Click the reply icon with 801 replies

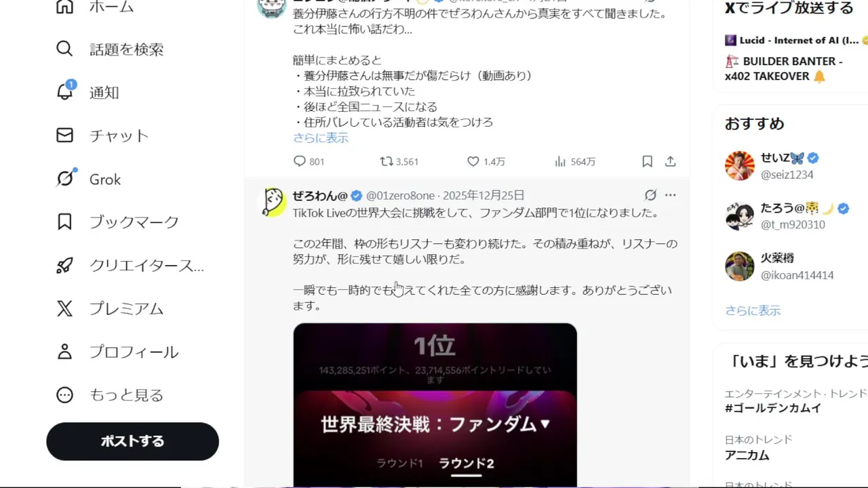coord(300,161)
